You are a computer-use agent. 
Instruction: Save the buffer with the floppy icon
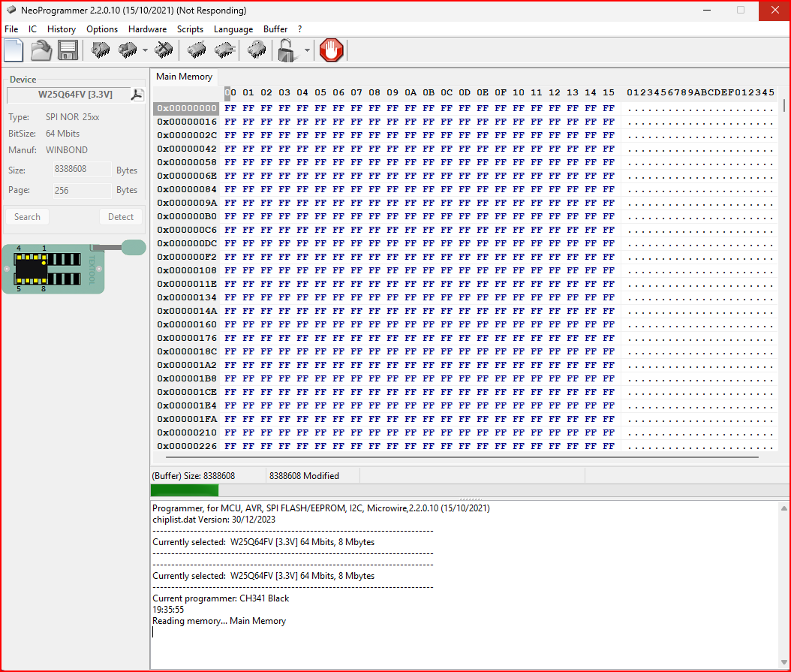click(x=68, y=50)
